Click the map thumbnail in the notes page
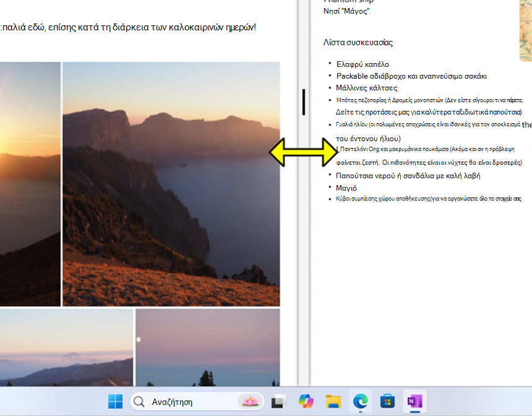 pyautogui.click(x=526, y=30)
